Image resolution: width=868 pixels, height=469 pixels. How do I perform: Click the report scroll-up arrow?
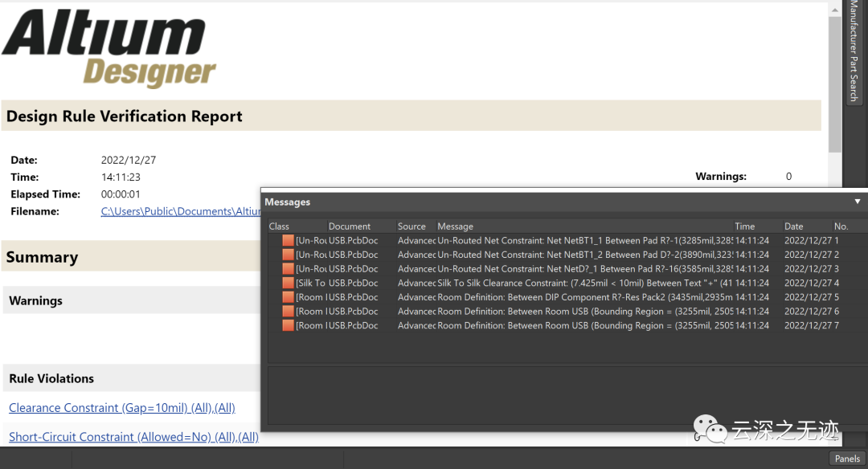click(x=835, y=10)
